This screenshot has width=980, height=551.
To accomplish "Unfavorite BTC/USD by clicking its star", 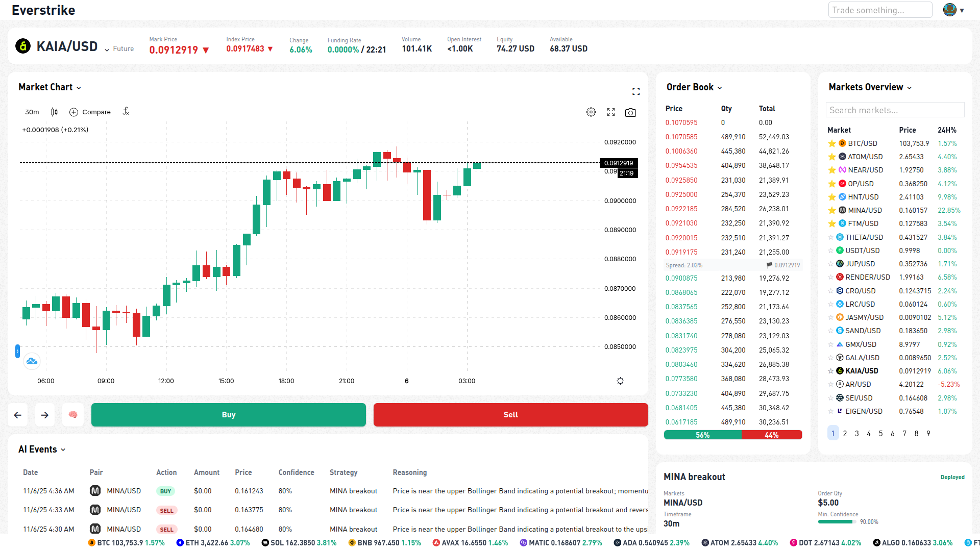I will (x=831, y=143).
